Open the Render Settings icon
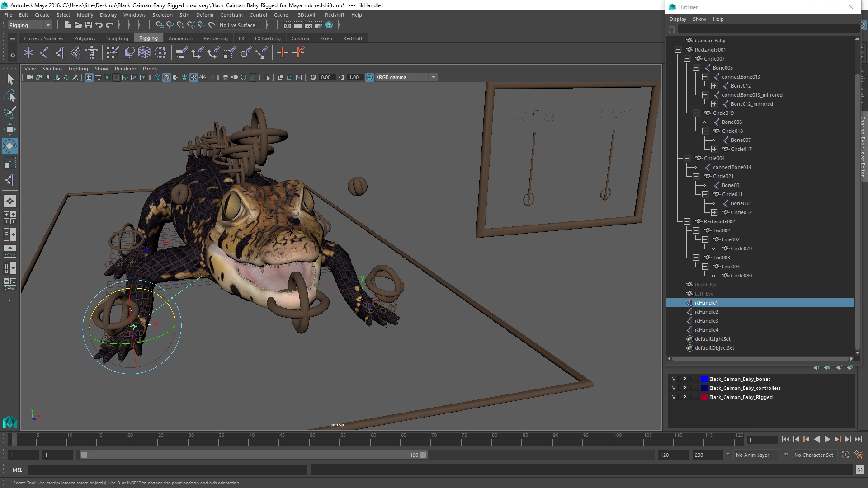868x488 pixels. point(319,25)
